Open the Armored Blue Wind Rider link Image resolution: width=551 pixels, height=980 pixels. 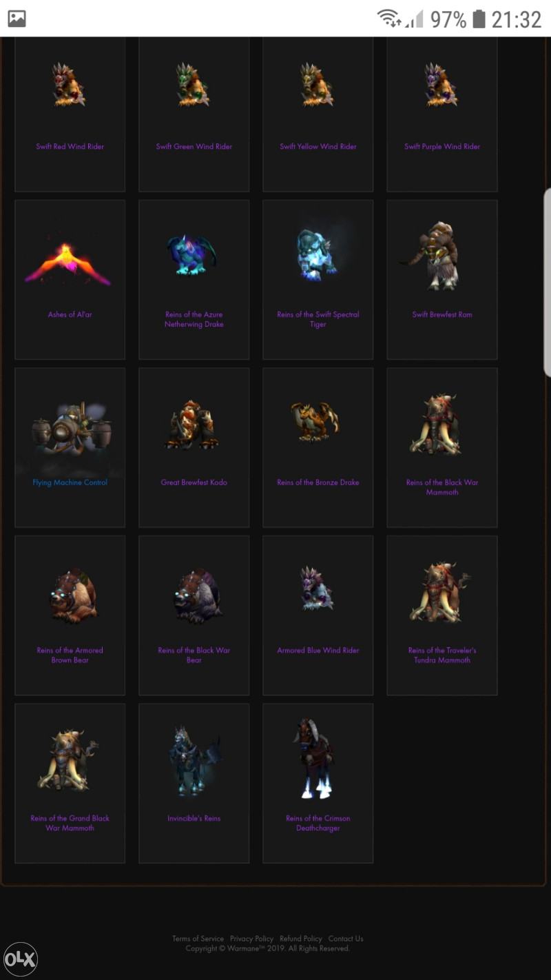(x=318, y=650)
